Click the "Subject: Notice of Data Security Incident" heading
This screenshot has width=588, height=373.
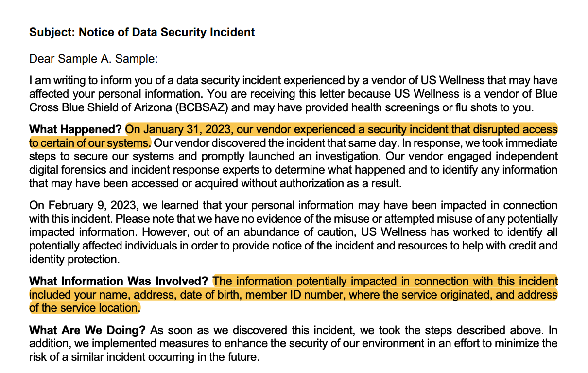pyautogui.click(x=142, y=32)
